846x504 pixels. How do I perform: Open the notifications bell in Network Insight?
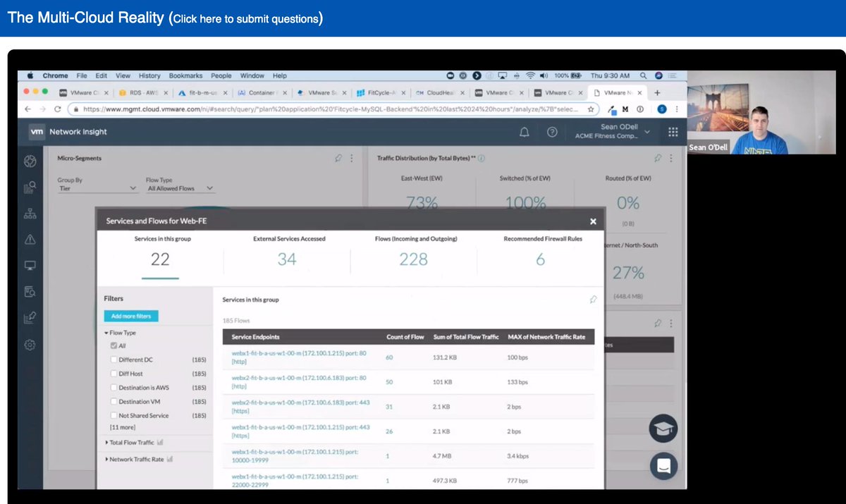coord(525,132)
